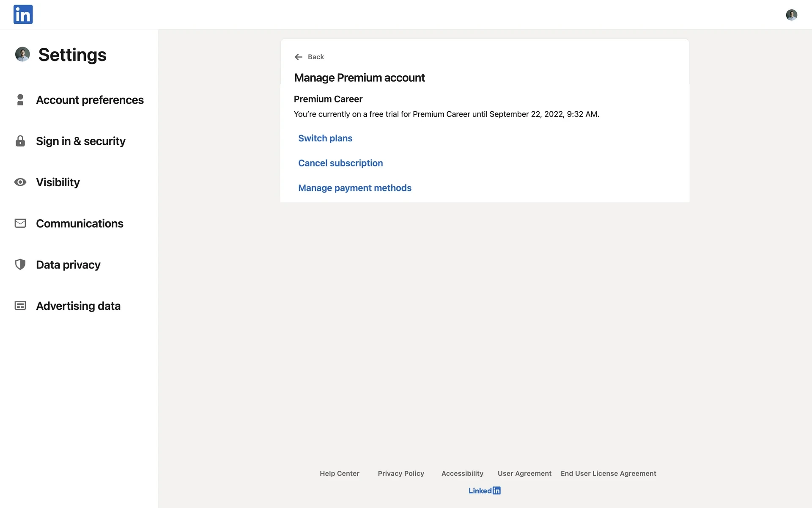Click the free trial expiration sentence
812x508 pixels.
(447, 114)
